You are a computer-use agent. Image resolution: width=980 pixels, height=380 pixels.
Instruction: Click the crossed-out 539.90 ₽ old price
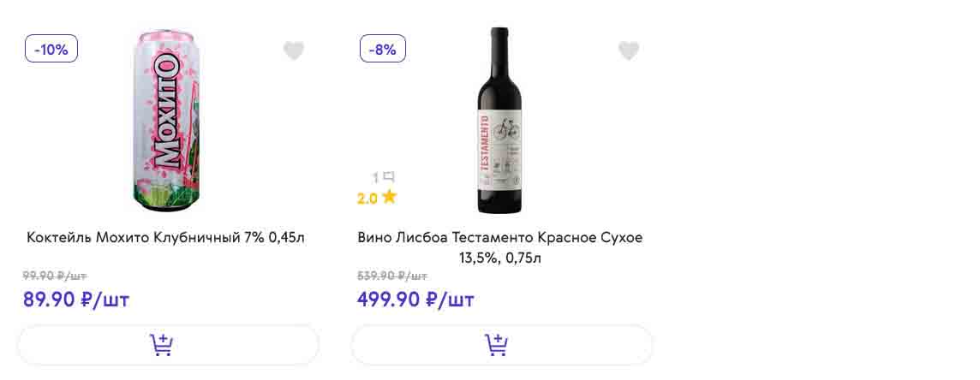(391, 276)
